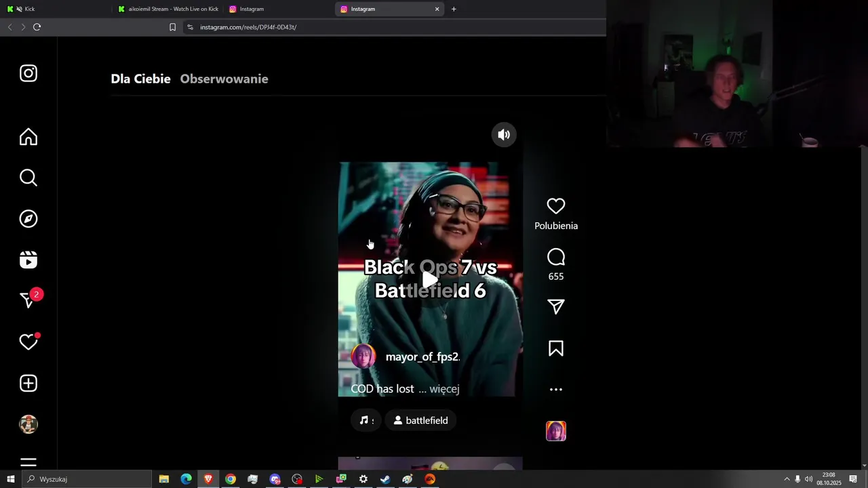Viewport: 868px width, 488px height.
Task: Mute the reel with speaker button
Action: (504, 135)
